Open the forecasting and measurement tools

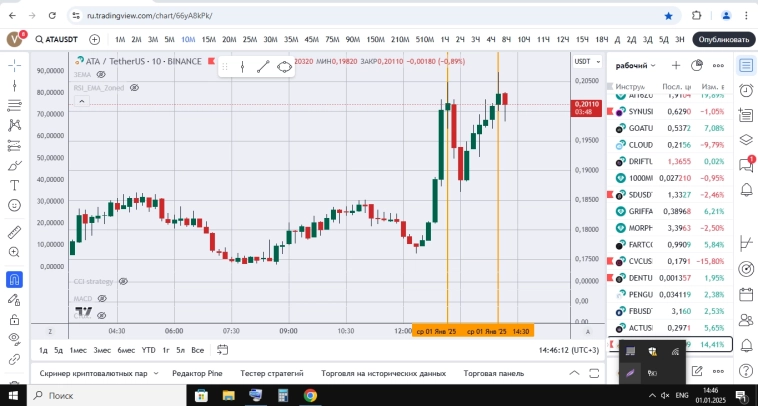tap(15, 145)
